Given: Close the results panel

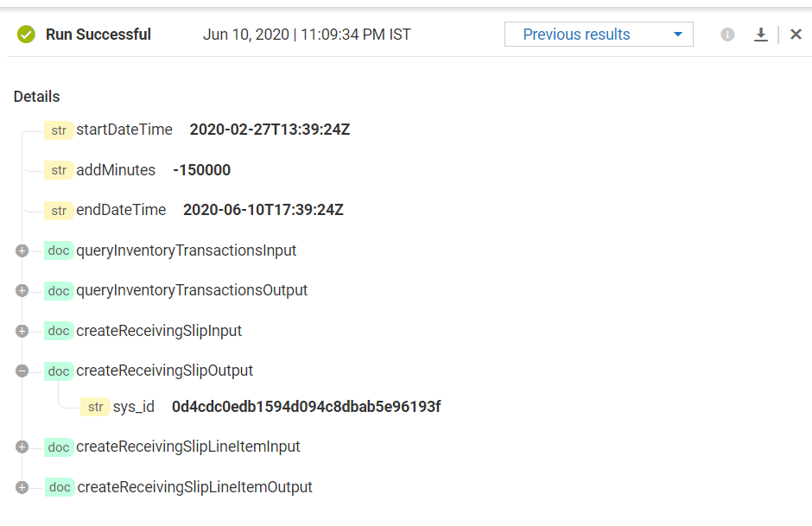Looking at the screenshot, I should 796,35.
